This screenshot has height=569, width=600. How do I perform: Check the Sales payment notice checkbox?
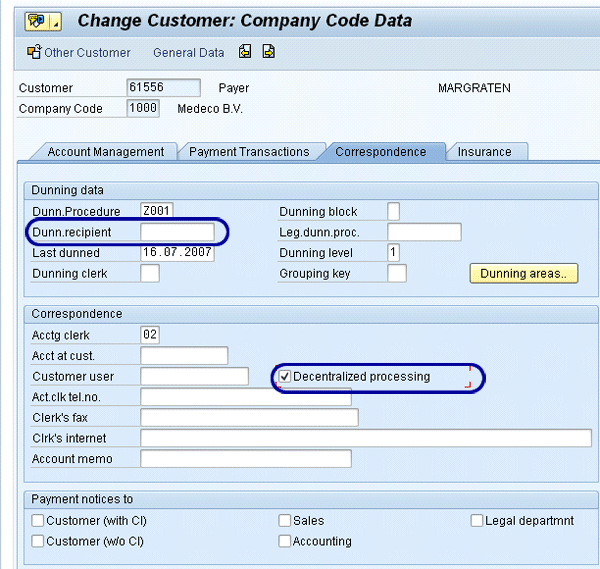click(285, 521)
